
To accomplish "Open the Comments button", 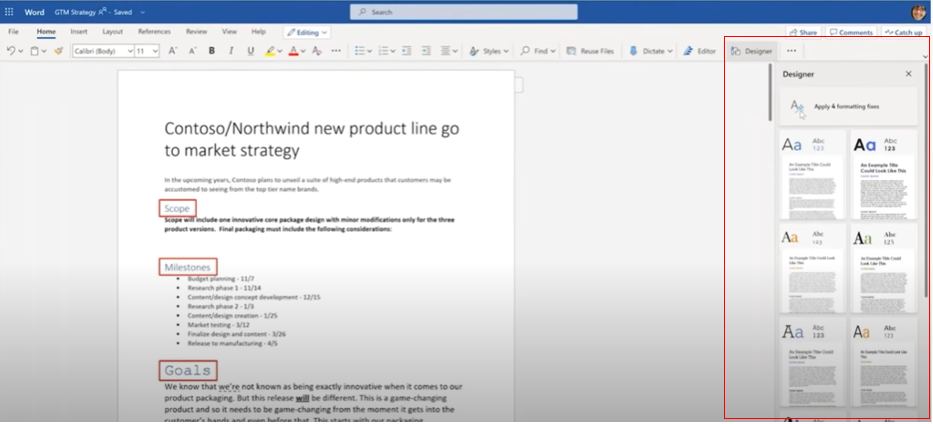I will point(851,33).
